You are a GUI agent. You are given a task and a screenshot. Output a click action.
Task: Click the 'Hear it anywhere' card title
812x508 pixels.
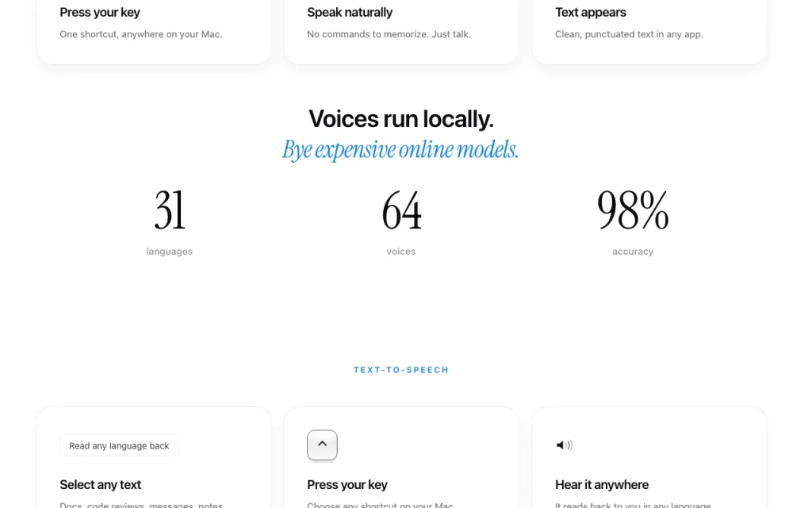click(x=602, y=485)
